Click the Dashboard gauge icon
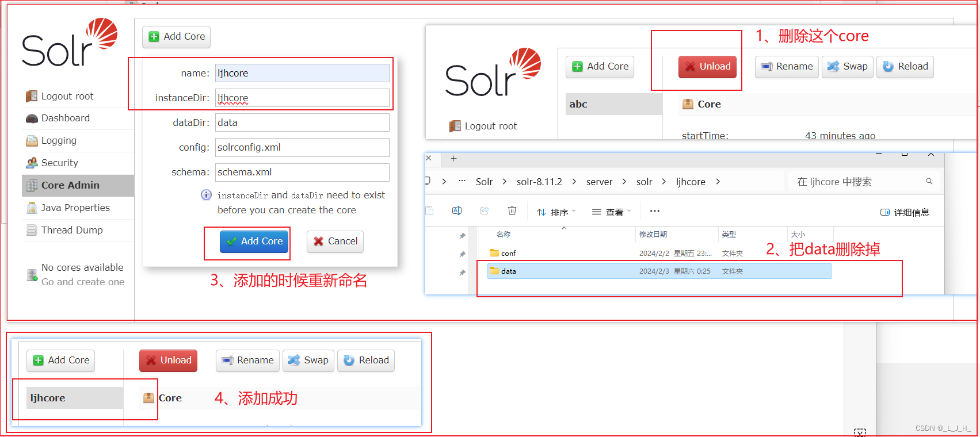 click(x=32, y=118)
